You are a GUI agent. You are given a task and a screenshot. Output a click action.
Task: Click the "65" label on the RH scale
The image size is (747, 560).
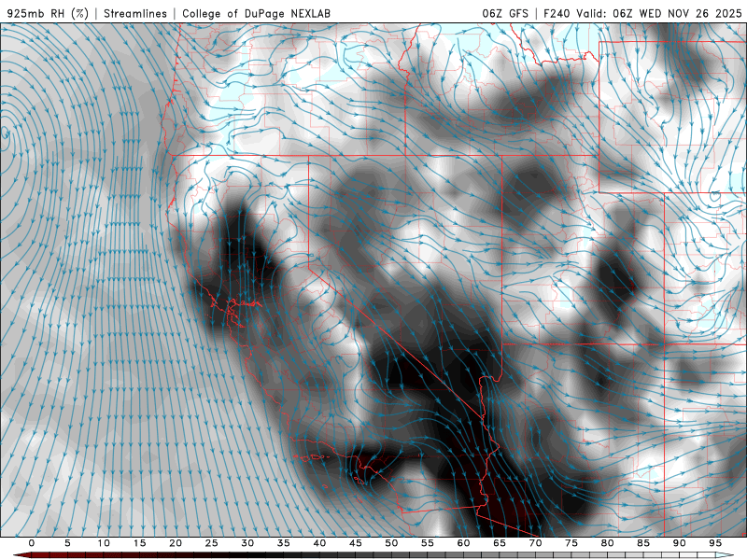(500, 543)
